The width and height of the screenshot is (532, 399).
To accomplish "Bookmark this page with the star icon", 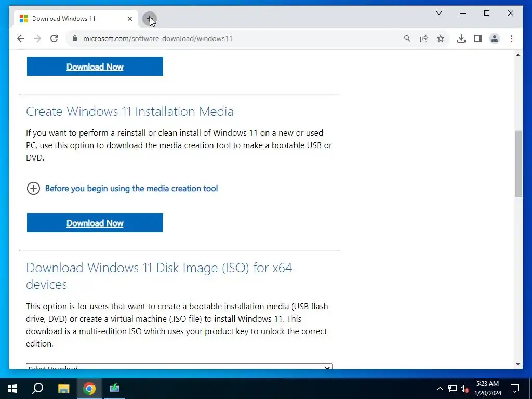I will coord(441,38).
